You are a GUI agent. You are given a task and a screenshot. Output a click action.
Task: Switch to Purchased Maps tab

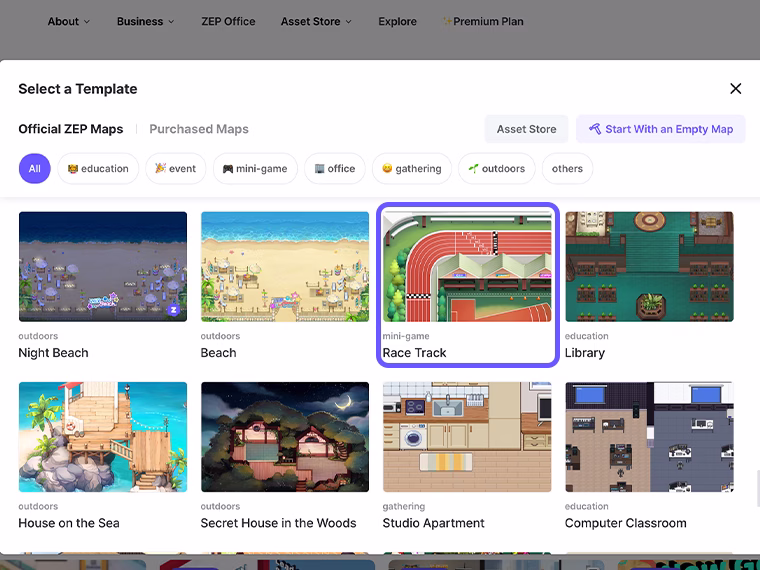pyautogui.click(x=198, y=129)
